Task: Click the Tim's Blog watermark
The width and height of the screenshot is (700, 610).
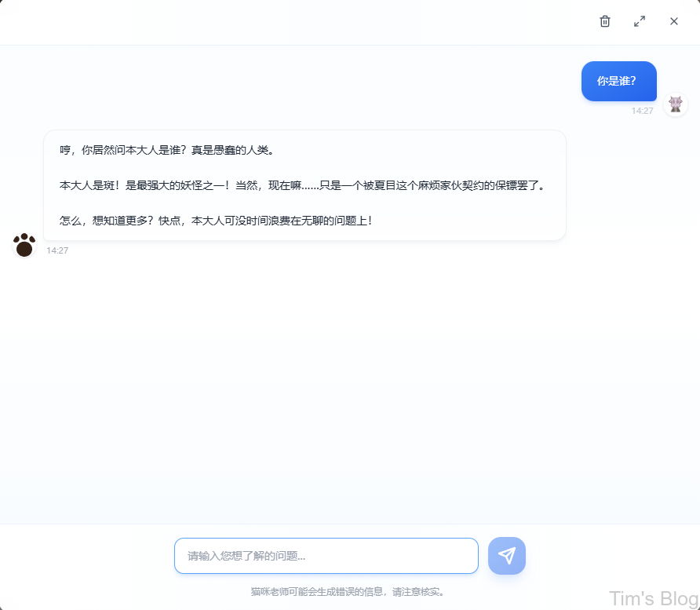Action: pos(653,598)
